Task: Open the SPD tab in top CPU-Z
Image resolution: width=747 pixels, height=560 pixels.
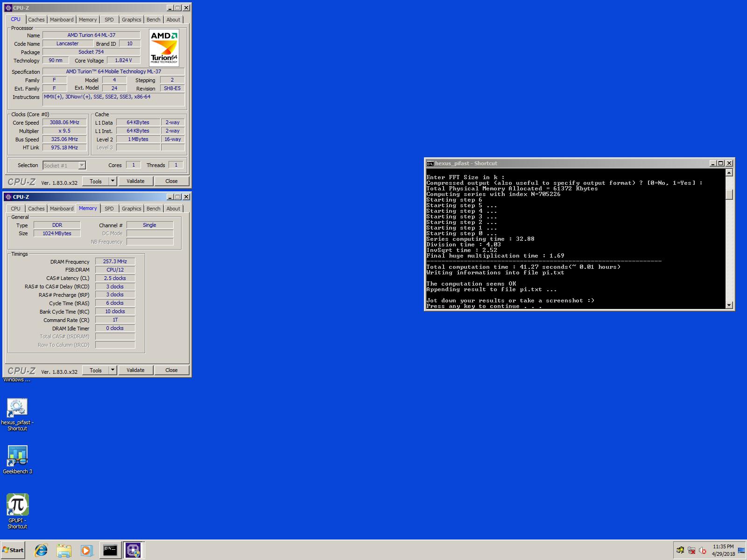Action: coord(109,20)
